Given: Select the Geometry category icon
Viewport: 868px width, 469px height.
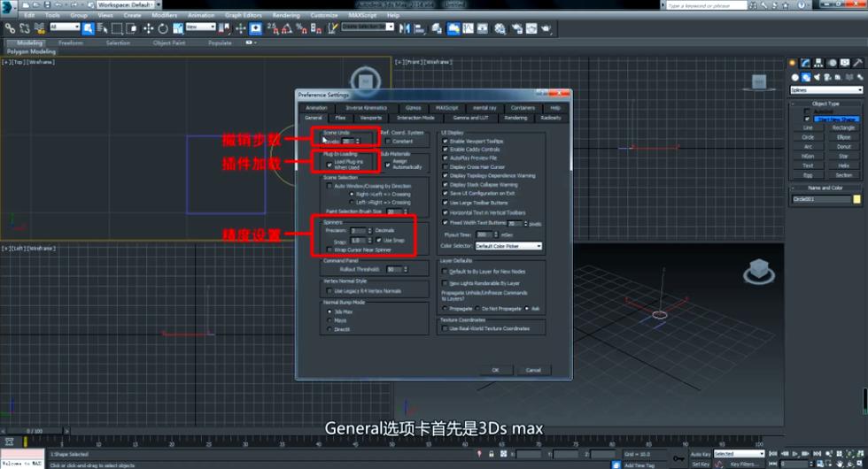Looking at the screenshot, I should [795, 78].
